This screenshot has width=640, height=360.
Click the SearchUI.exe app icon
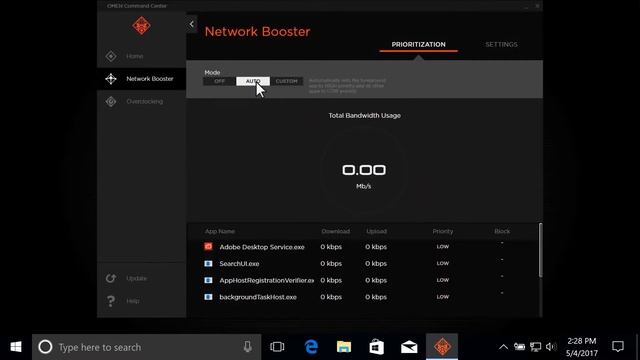click(208, 264)
